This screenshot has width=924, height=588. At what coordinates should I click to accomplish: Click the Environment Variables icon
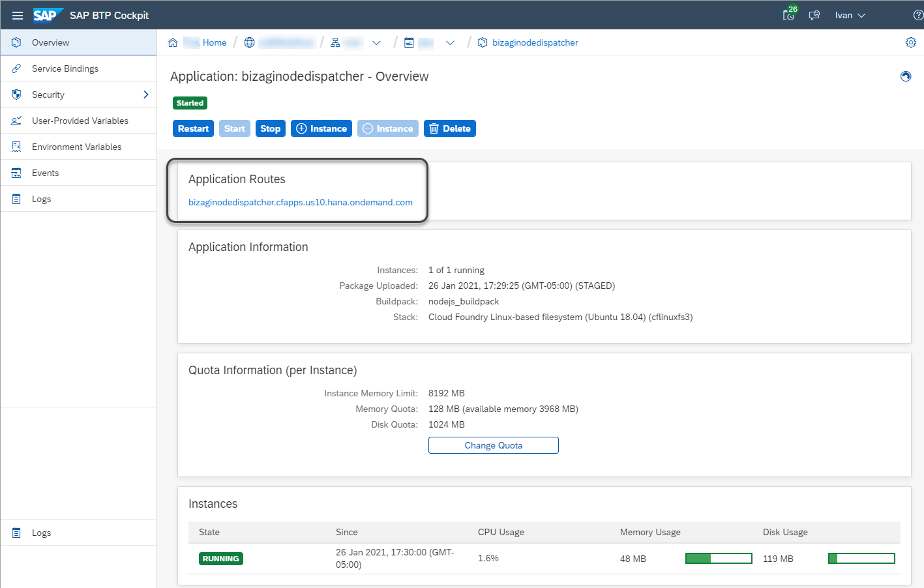[16, 147]
